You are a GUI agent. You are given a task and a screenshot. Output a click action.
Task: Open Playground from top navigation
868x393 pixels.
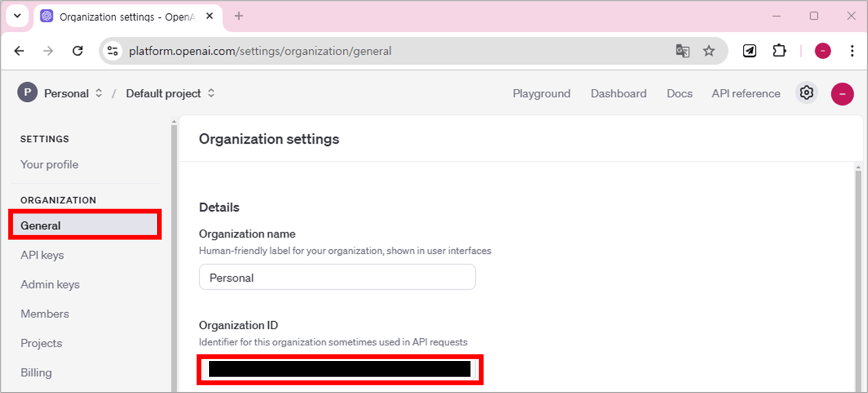point(541,93)
